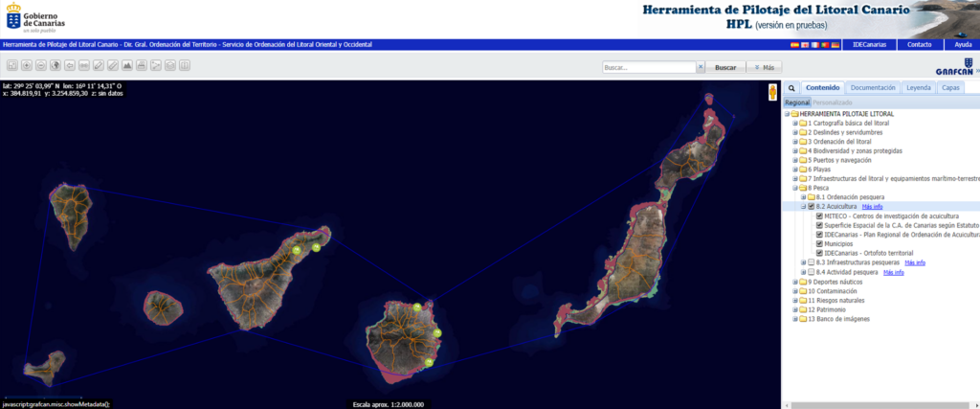
Task: Uncheck MITECO Centros de investigación layer
Action: click(x=819, y=216)
